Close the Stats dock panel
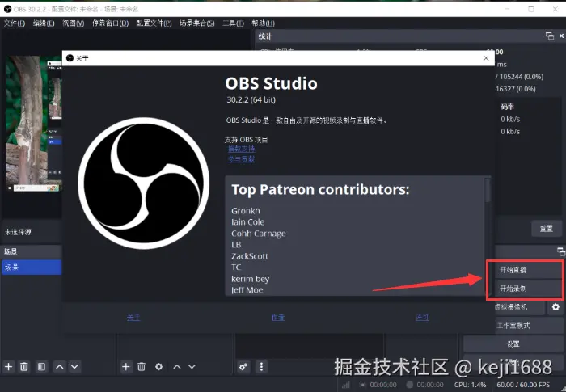The image size is (566, 392). (x=561, y=36)
